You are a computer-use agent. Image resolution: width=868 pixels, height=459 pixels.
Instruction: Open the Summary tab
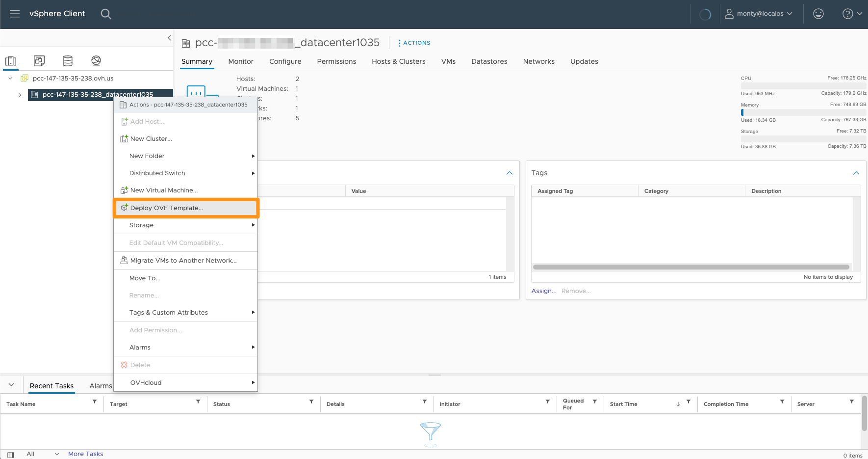tap(197, 61)
